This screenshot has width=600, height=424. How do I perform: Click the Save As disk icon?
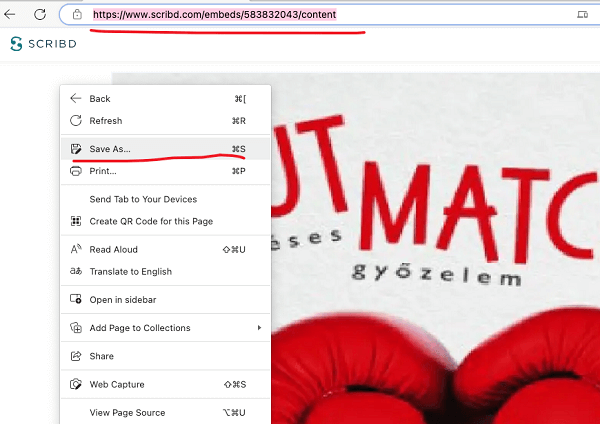pyautogui.click(x=76, y=149)
